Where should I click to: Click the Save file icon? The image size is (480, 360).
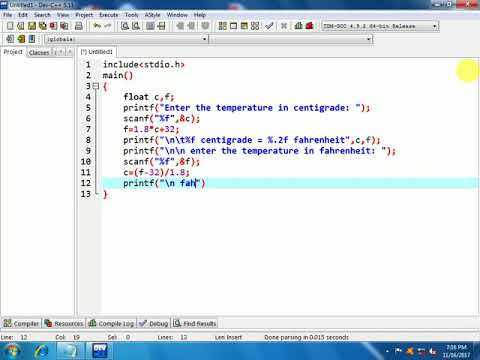[x=32, y=26]
